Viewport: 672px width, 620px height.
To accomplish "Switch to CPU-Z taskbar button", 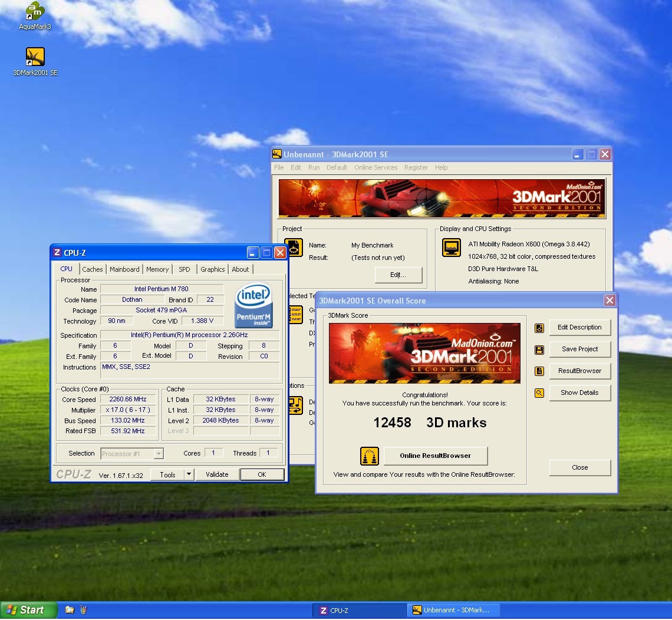I will click(x=359, y=611).
